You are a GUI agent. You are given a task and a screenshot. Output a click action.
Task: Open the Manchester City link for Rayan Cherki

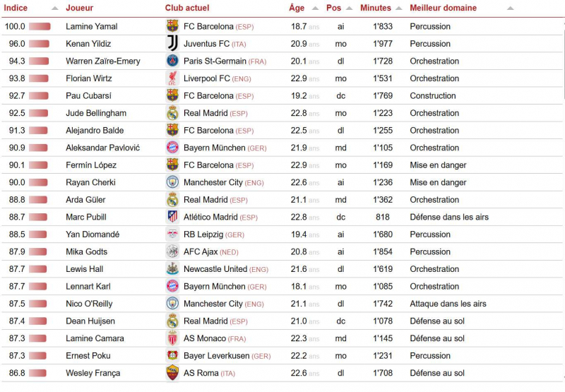pos(213,182)
